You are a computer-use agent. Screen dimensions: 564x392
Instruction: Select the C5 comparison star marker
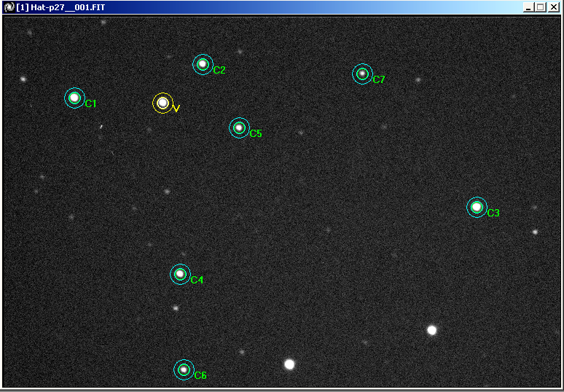pyautogui.click(x=239, y=128)
